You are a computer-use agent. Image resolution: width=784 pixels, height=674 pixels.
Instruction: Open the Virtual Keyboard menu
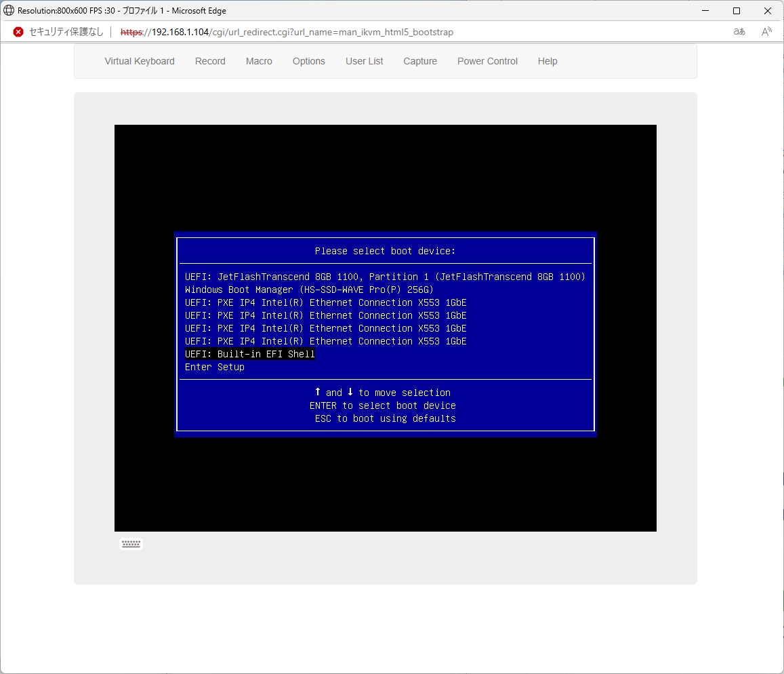(140, 61)
